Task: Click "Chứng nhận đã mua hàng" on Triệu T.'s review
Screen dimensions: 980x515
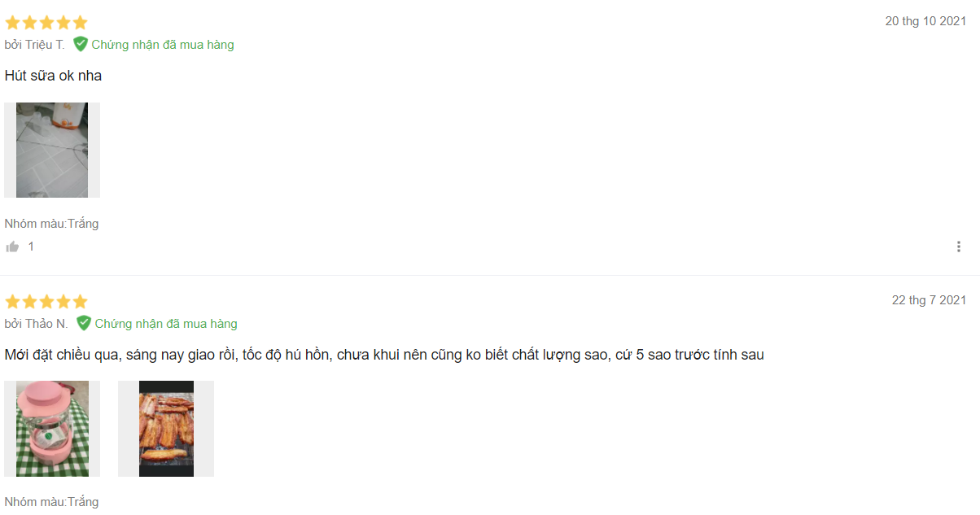Action: pos(163,45)
